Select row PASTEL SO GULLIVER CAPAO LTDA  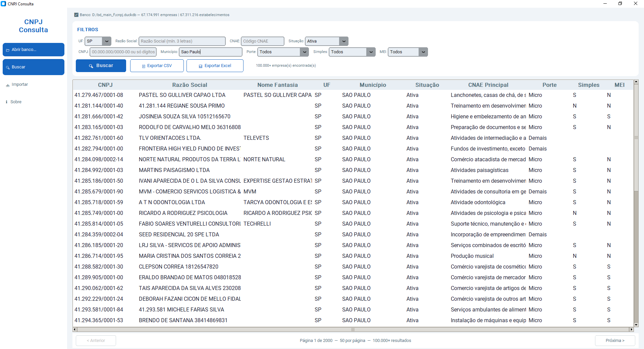[353, 95]
